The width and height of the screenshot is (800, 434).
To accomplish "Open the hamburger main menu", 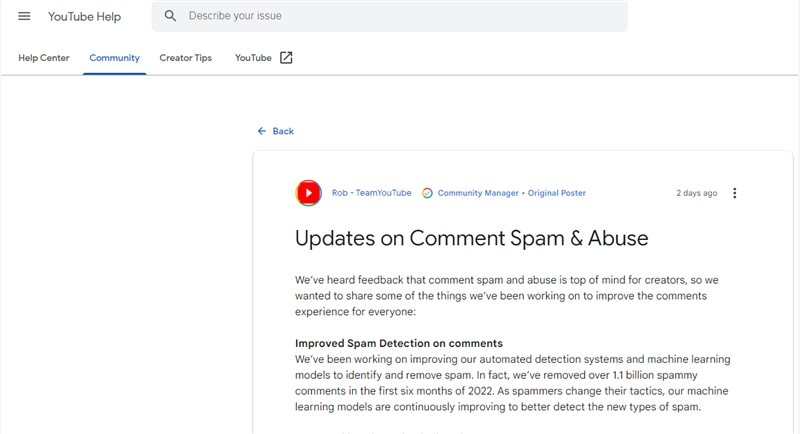I will point(24,16).
